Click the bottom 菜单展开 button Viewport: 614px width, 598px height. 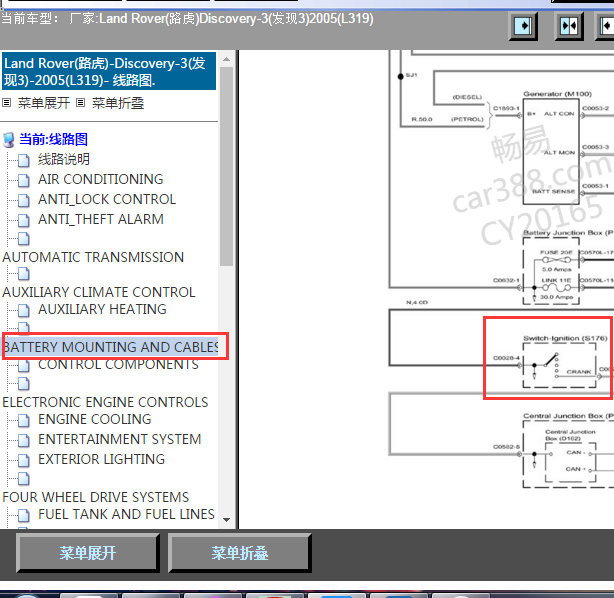tap(88, 553)
